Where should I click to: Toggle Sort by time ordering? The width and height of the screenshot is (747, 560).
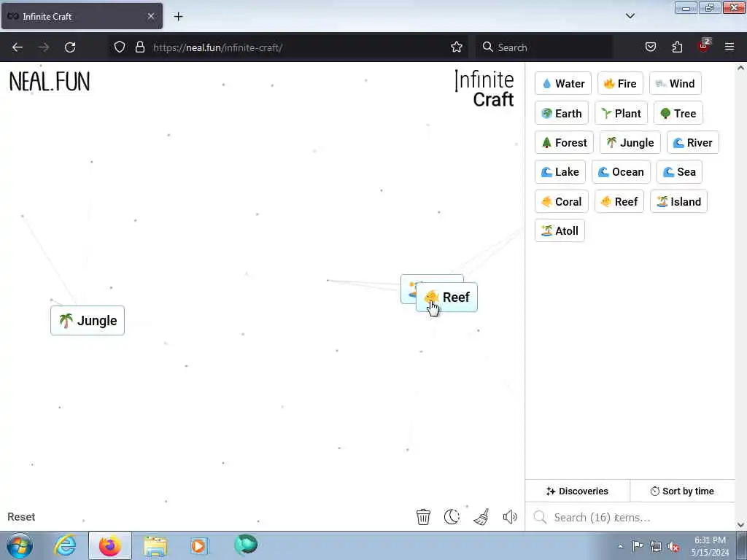(682, 491)
